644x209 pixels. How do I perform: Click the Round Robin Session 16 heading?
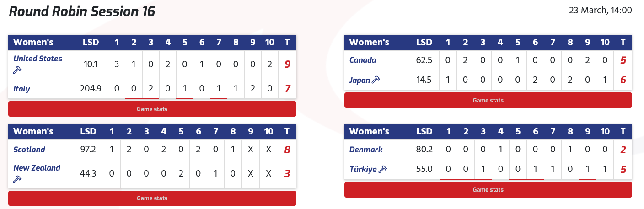[x=82, y=11]
